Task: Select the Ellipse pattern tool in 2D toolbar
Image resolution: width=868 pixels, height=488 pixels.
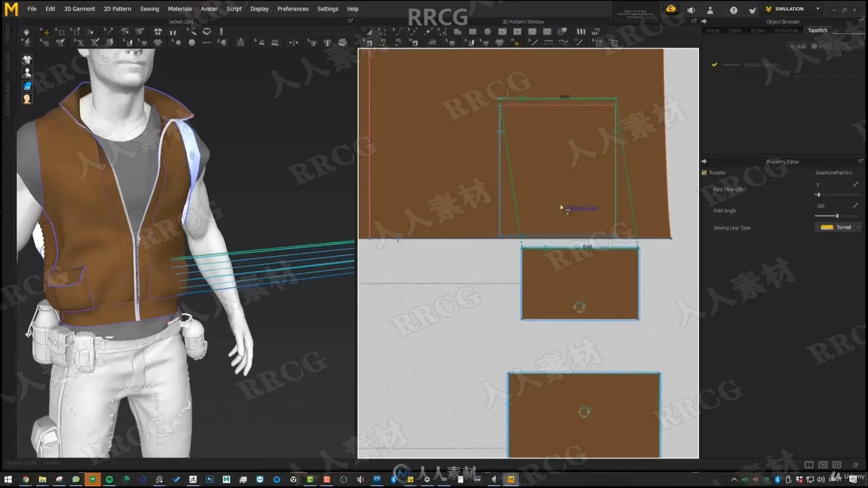Action: [487, 32]
